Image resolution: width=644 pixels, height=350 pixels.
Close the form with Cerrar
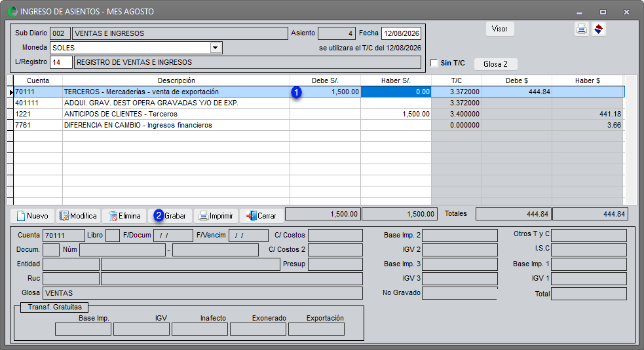coord(261,216)
